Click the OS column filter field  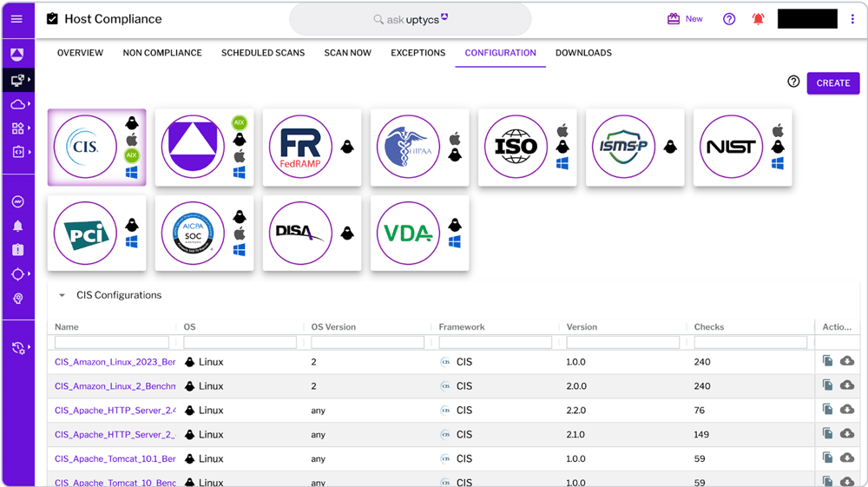tap(240, 343)
